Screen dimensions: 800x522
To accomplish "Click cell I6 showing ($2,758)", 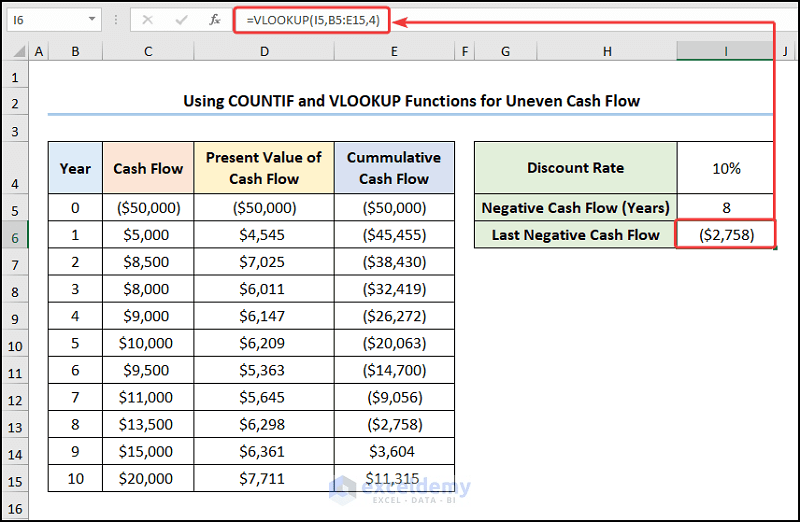I will click(x=726, y=235).
